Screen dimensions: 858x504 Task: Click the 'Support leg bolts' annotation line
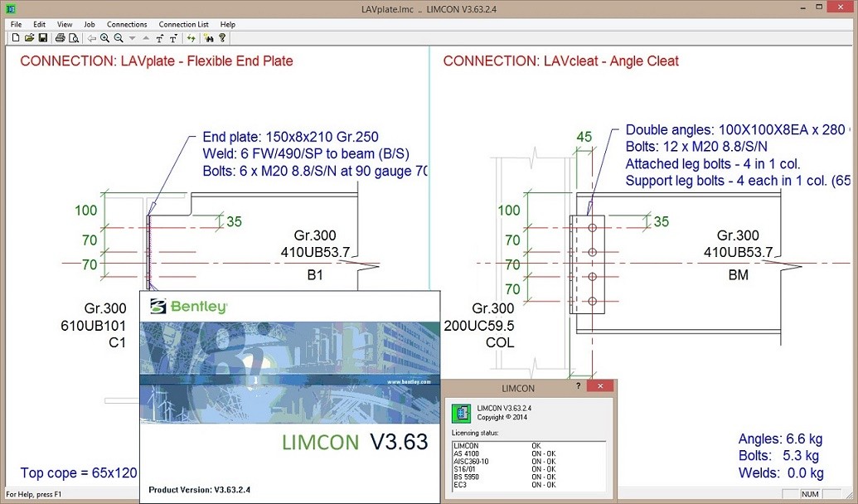click(x=738, y=181)
